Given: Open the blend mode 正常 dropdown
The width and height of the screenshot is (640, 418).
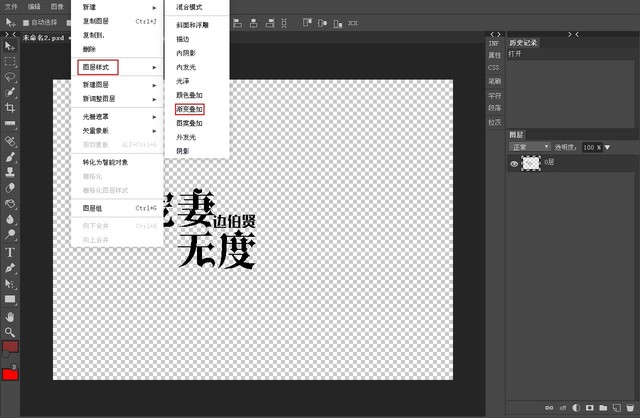Looking at the screenshot, I should (532, 147).
